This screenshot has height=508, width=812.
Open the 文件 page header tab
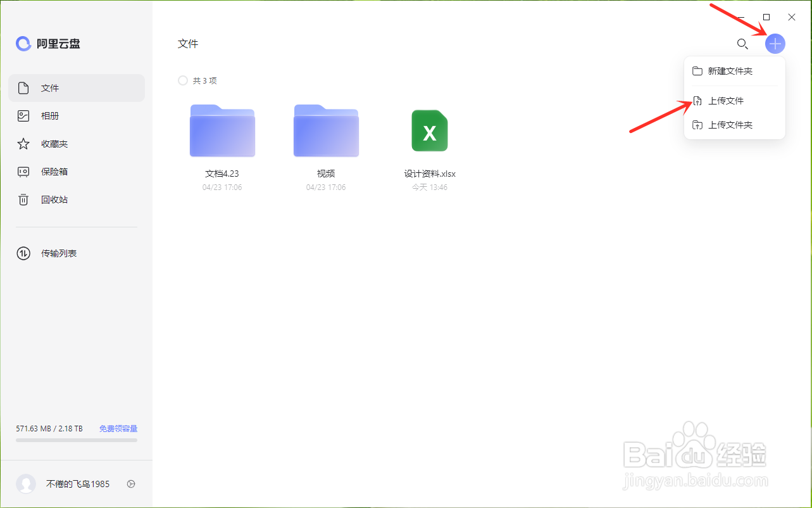pyautogui.click(x=188, y=44)
